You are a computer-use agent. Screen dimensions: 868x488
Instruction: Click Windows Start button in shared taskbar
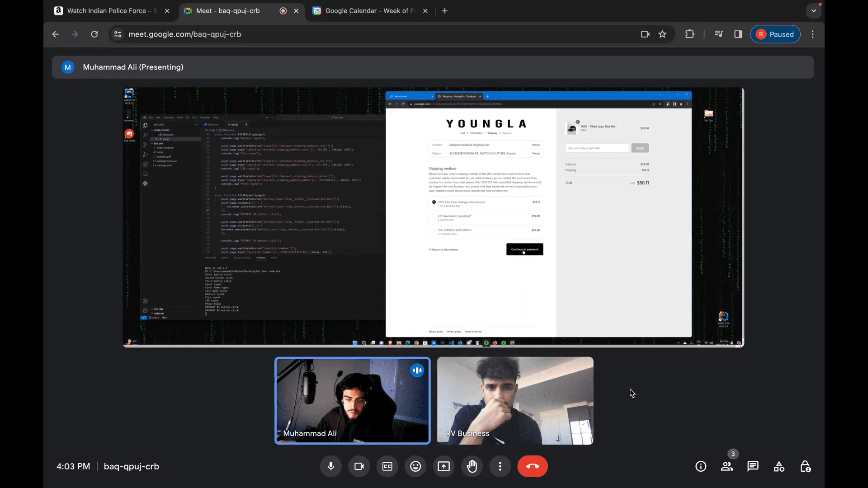tap(355, 343)
